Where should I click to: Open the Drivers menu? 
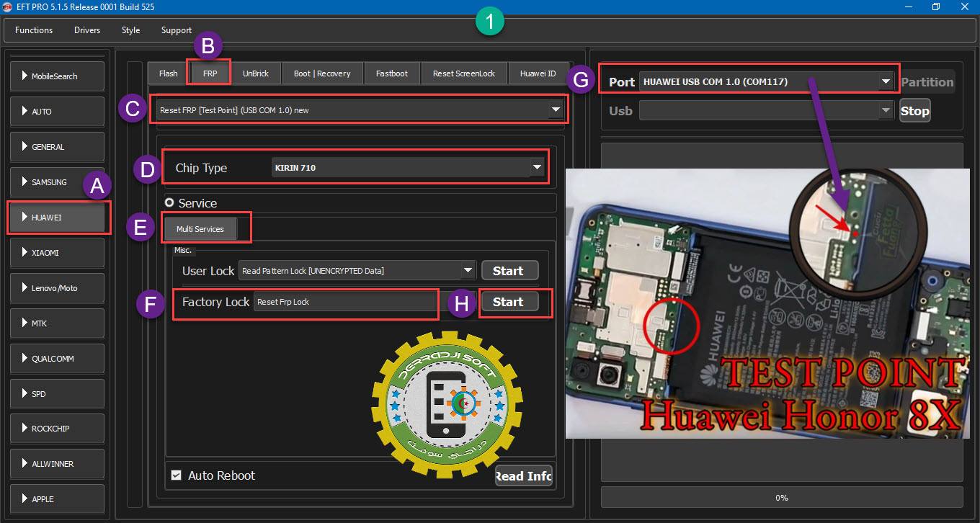[x=87, y=30]
